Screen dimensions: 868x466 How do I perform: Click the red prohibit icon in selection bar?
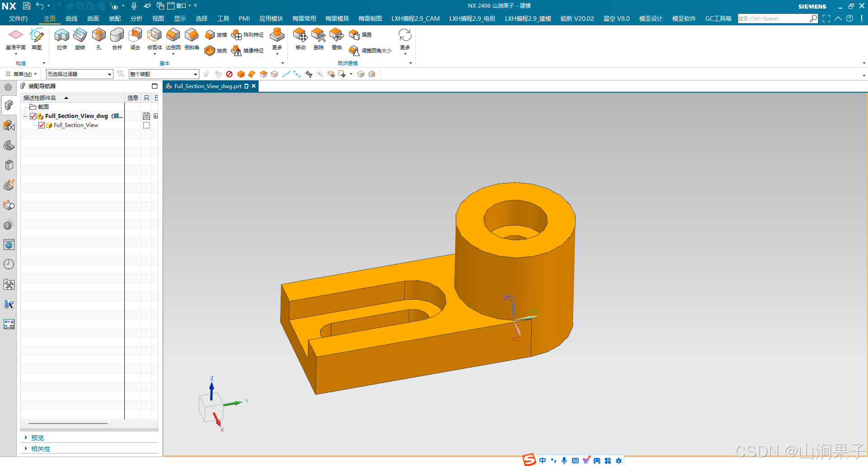tap(229, 74)
